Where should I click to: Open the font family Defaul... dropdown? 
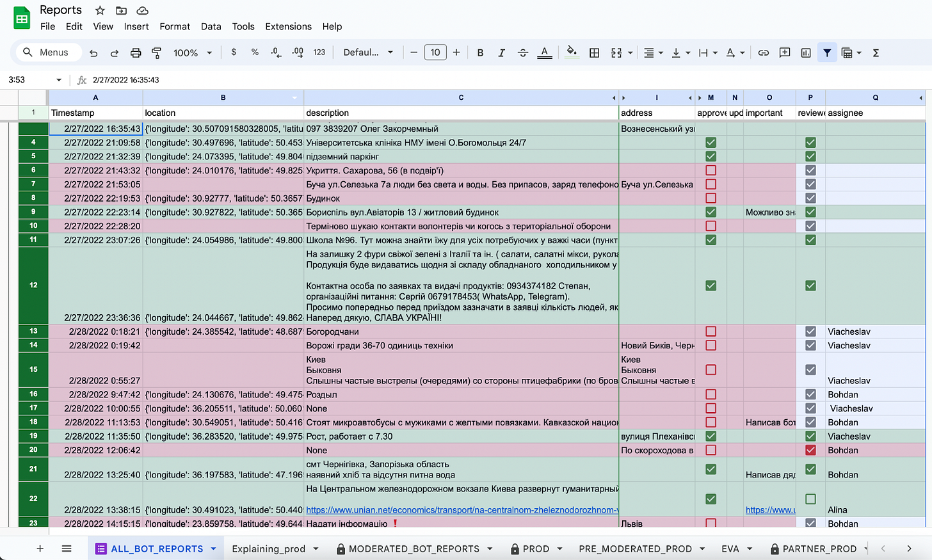[368, 52]
